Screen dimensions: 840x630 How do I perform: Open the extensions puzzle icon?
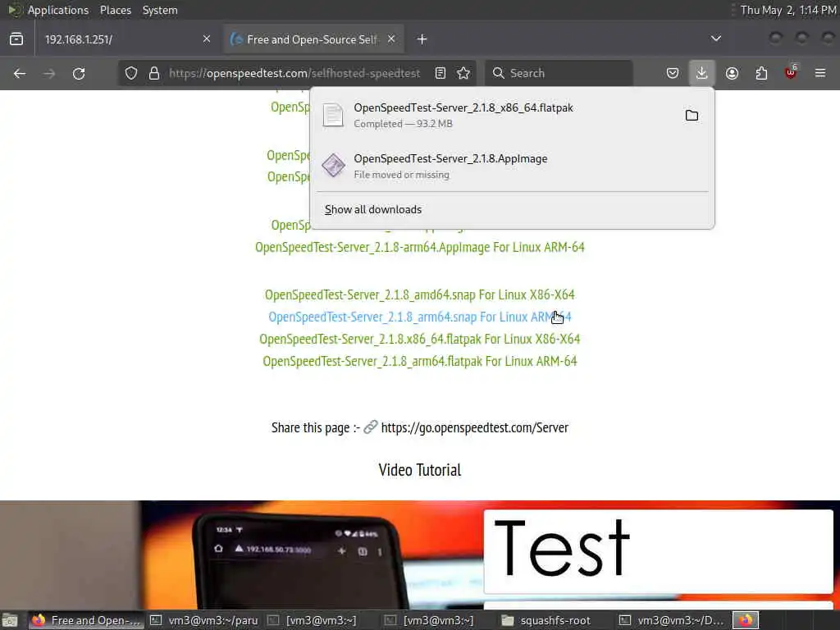(x=761, y=73)
